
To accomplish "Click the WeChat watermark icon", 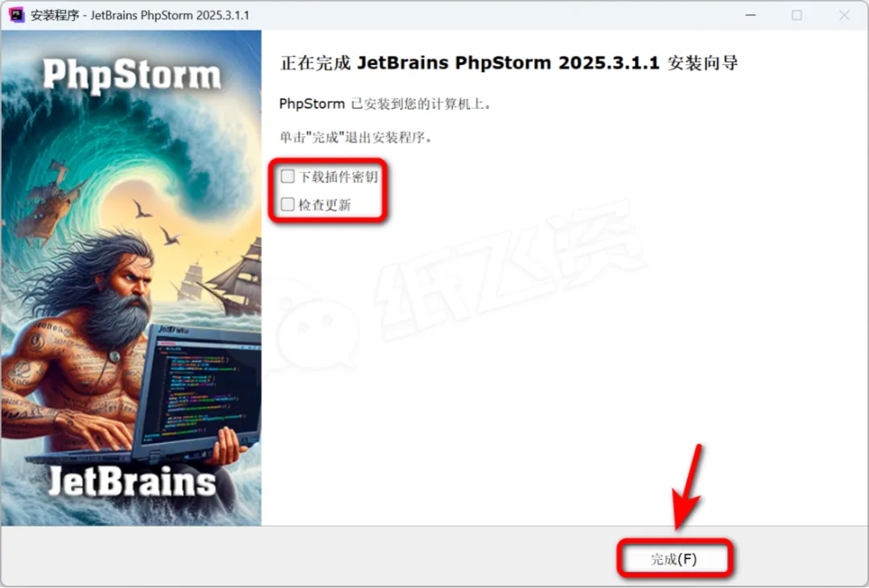I will coord(315,331).
